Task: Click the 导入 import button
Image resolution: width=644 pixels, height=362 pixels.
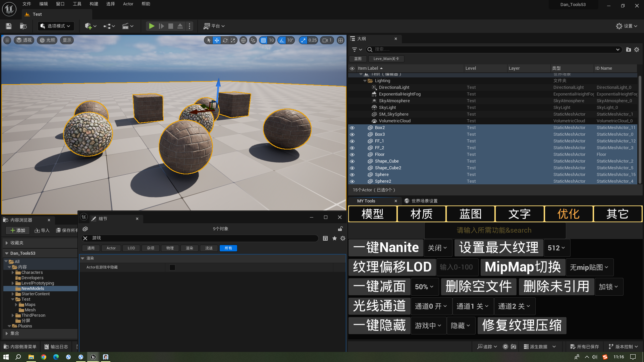Action: (x=42, y=231)
